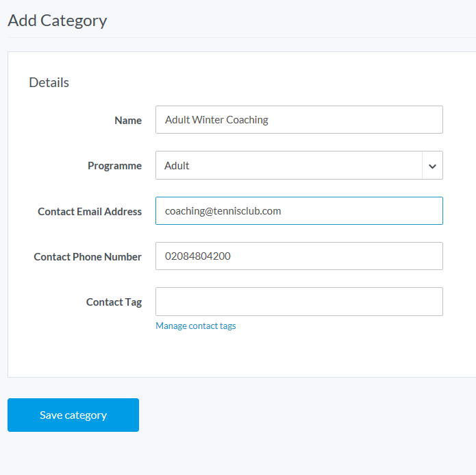Place cursor in the '02084804200' number
Image resolution: width=476 pixels, height=475 pixels.
point(197,256)
